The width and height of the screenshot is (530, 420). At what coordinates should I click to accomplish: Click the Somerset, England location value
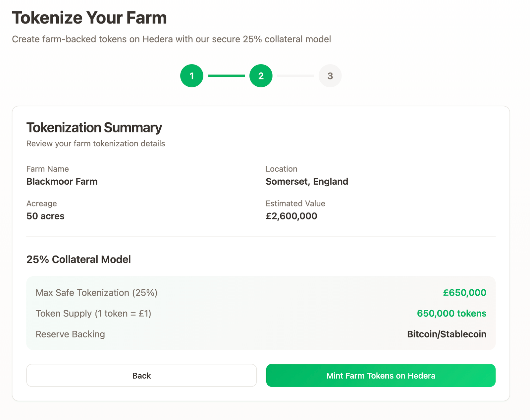(x=307, y=181)
